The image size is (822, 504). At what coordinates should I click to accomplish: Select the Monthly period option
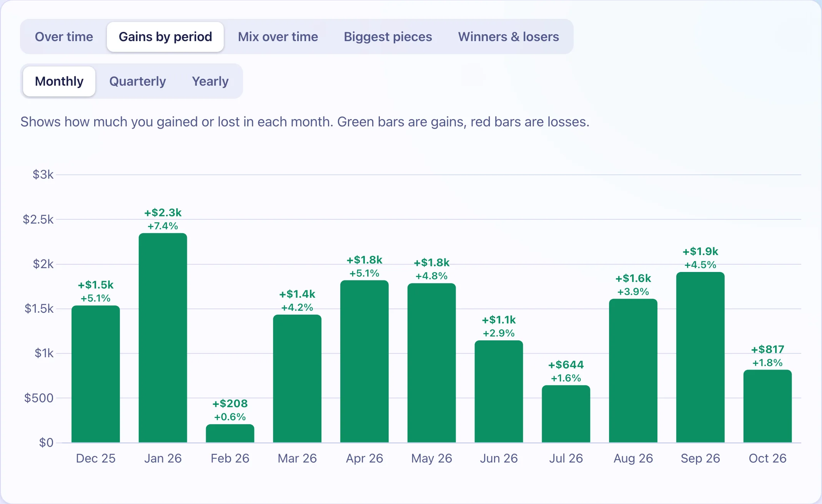[59, 81]
